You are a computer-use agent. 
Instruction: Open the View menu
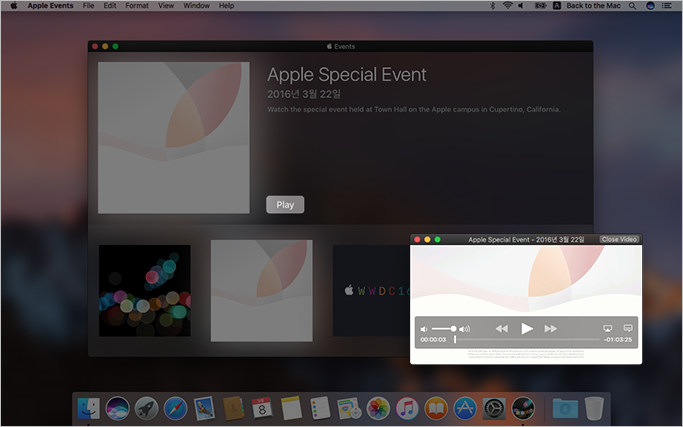coord(166,6)
